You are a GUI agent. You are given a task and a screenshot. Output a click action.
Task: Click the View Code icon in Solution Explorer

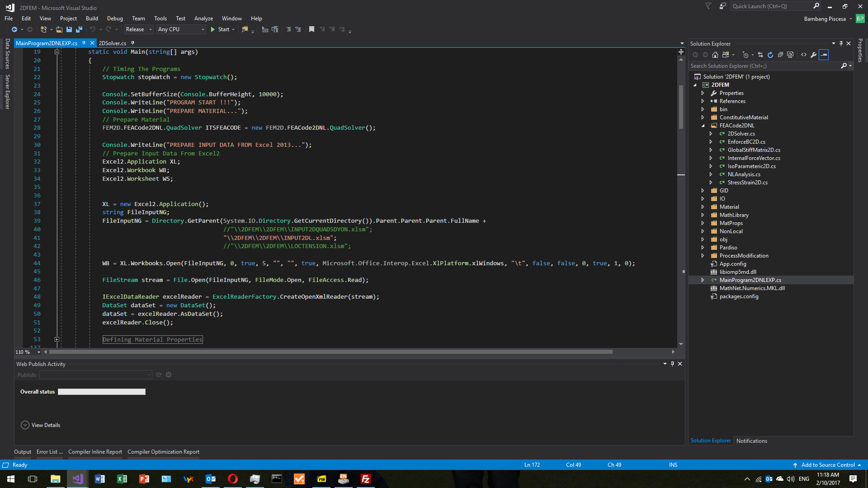click(804, 55)
